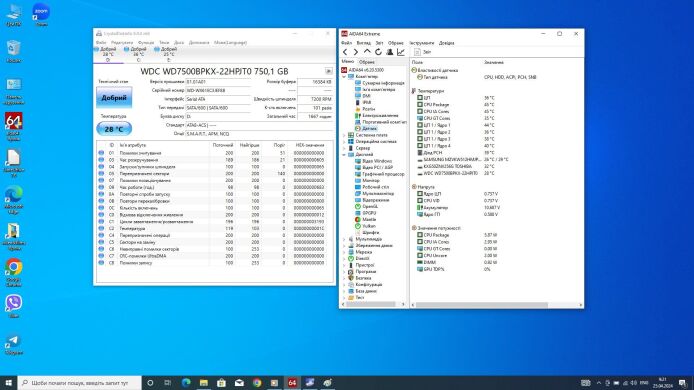Click the user silhouette icon in AIDA64 toolbar
Viewport: 694px width, 390px height.
click(389, 52)
